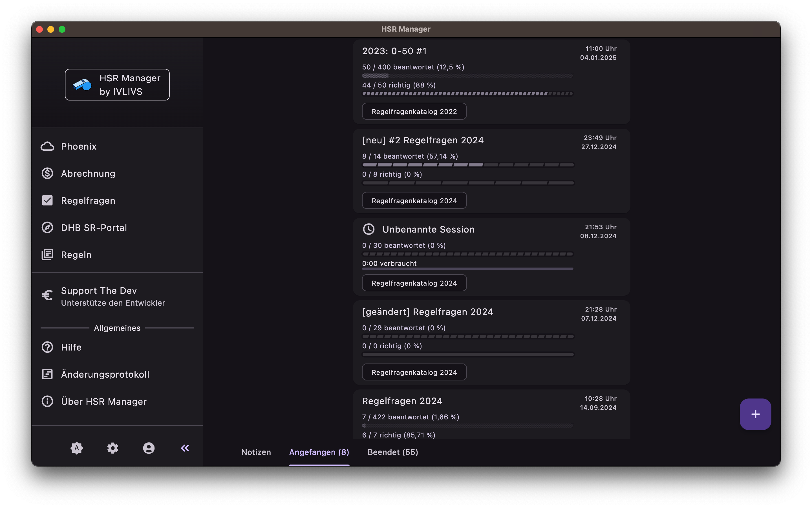Click the clock icon of Unbenannte Session
812x508 pixels.
click(x=369, y=229)
